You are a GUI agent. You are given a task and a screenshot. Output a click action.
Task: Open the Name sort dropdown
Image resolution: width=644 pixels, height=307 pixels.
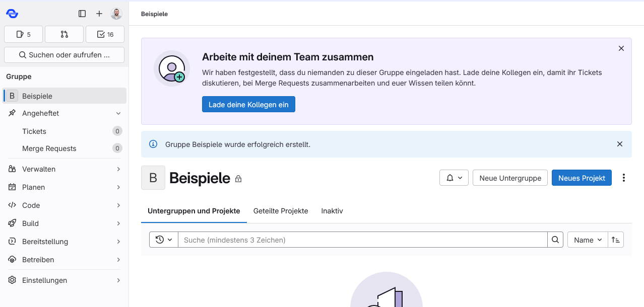pos(588,240)
